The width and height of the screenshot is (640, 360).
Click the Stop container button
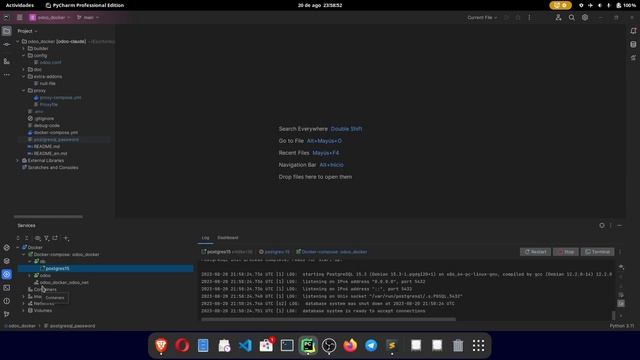point(566,252)
